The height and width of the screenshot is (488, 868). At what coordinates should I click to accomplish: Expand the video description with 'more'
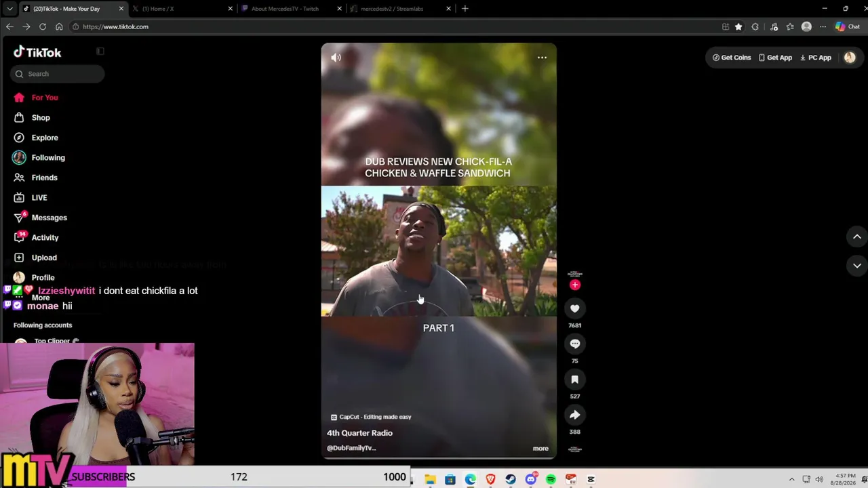click(540, 448)
